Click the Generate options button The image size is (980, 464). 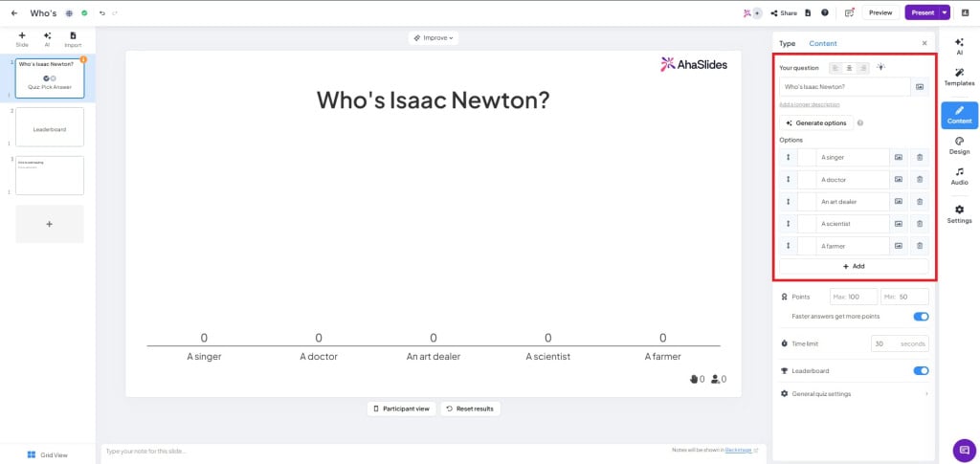815,122
